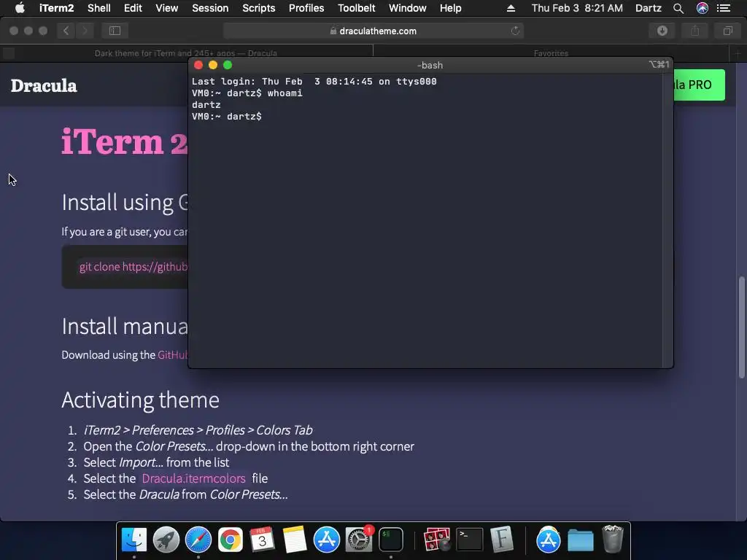The width and height of the screenshot is (747, 560).
Task: Open Siri from the menu bar
Action: click(703, 8)
